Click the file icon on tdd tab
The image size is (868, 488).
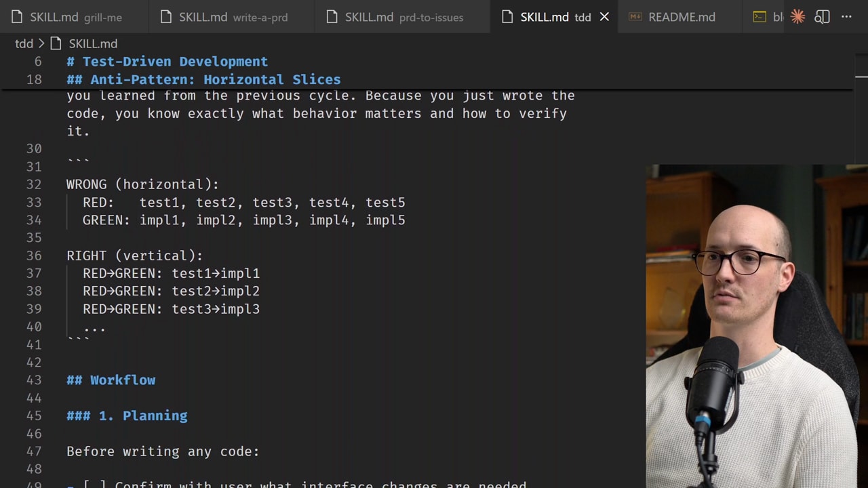(x=507, y=17)
